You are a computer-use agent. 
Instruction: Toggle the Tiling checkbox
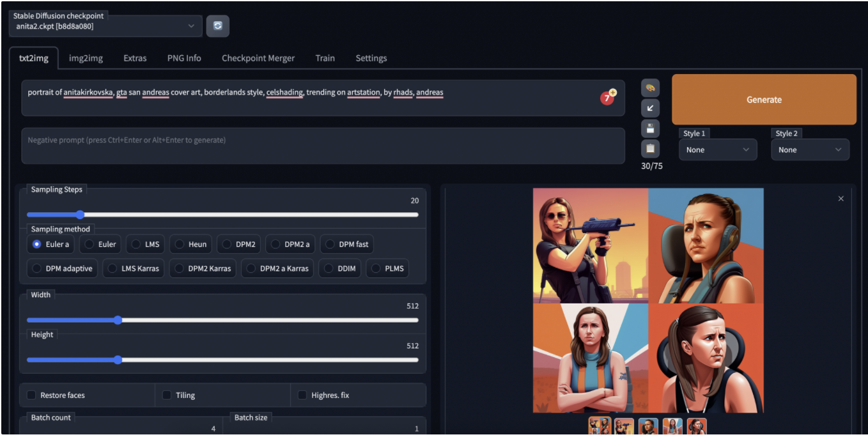(167, 395)
